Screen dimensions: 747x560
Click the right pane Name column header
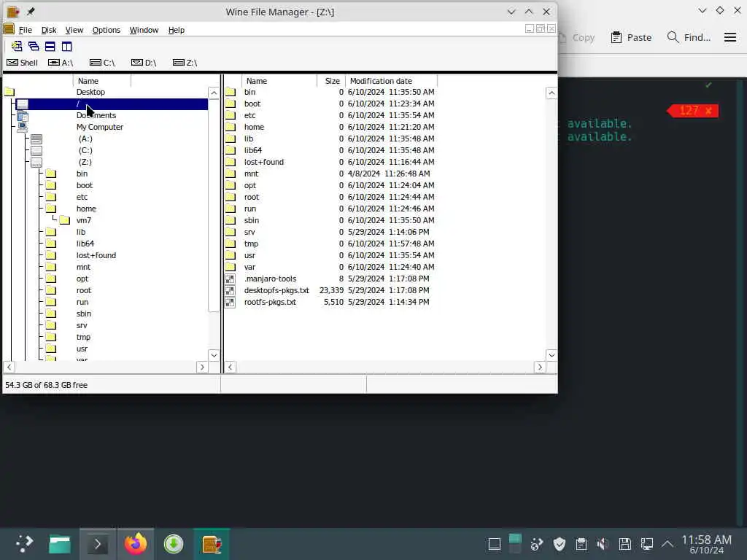click(279, 81)
